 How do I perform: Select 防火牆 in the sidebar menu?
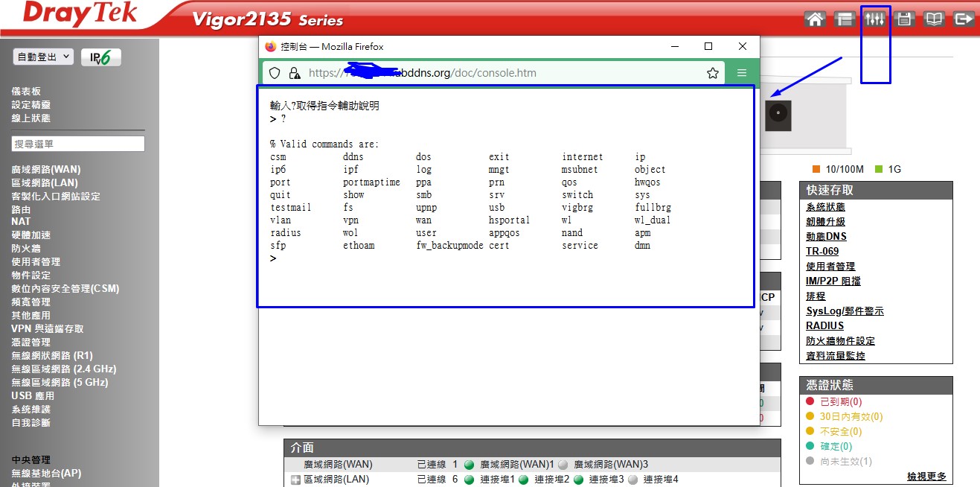click(x=26, y=249)
